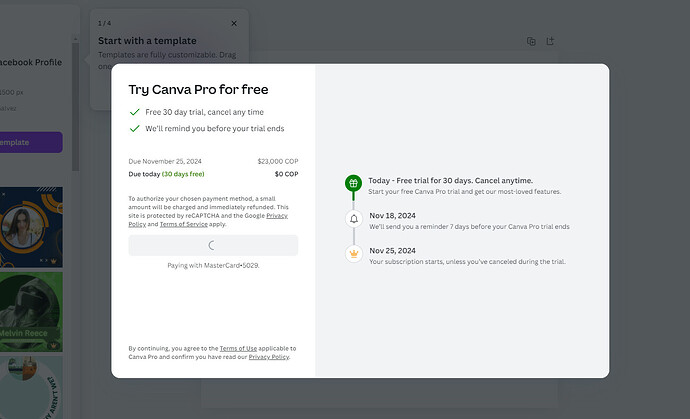The width and height of the screenshot is (690, 419).
Task: Click the 'Due November 25, 2024' label
Action: pyautogui.click(x=165, y=161)
